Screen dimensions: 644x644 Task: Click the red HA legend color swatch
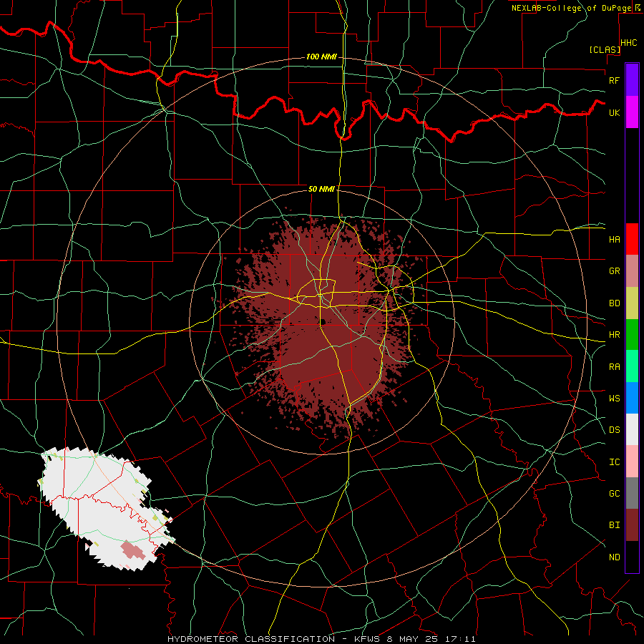632,239
